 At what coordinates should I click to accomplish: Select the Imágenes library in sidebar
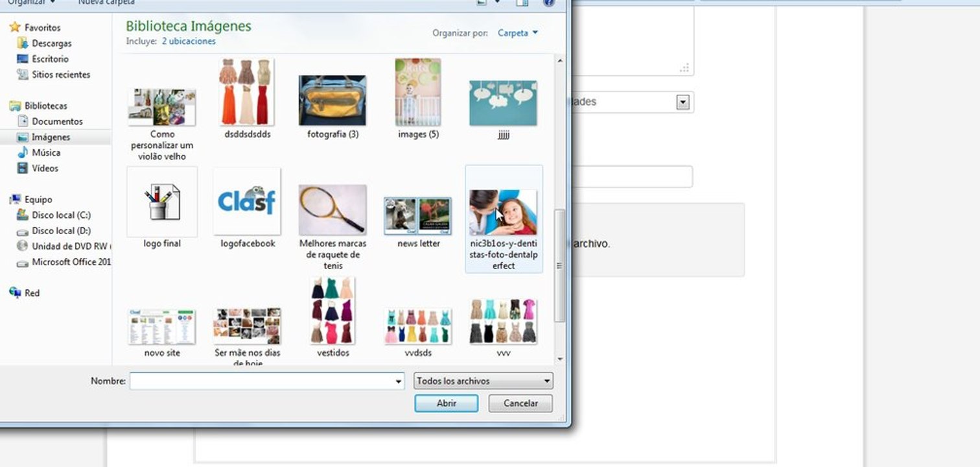(51, 137)
